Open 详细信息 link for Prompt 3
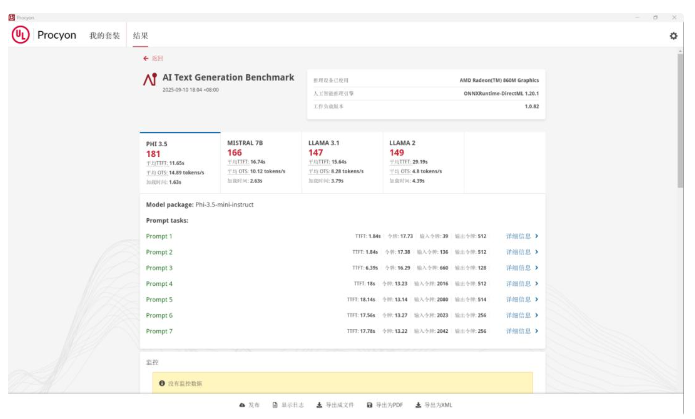 (x=522, y=268)
